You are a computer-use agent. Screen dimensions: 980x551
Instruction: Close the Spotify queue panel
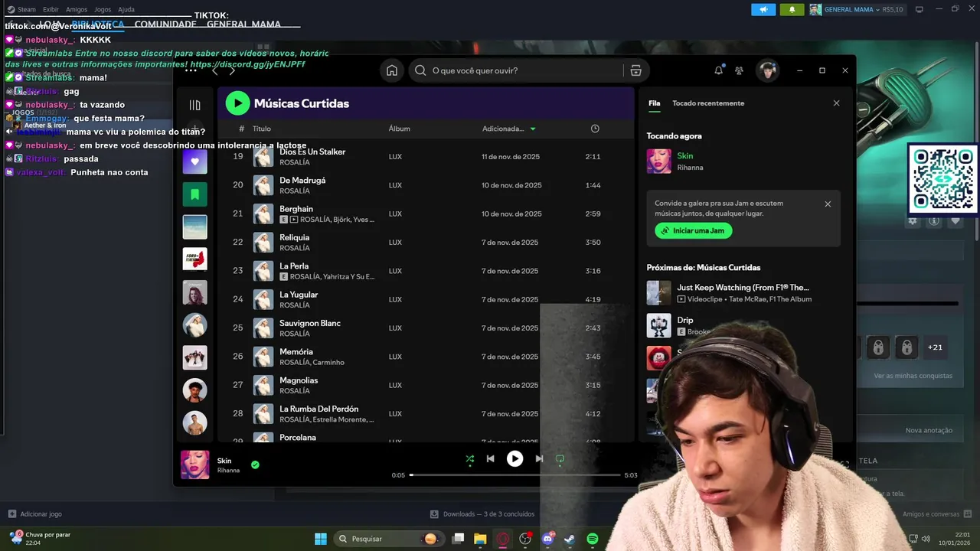point(836,103)
